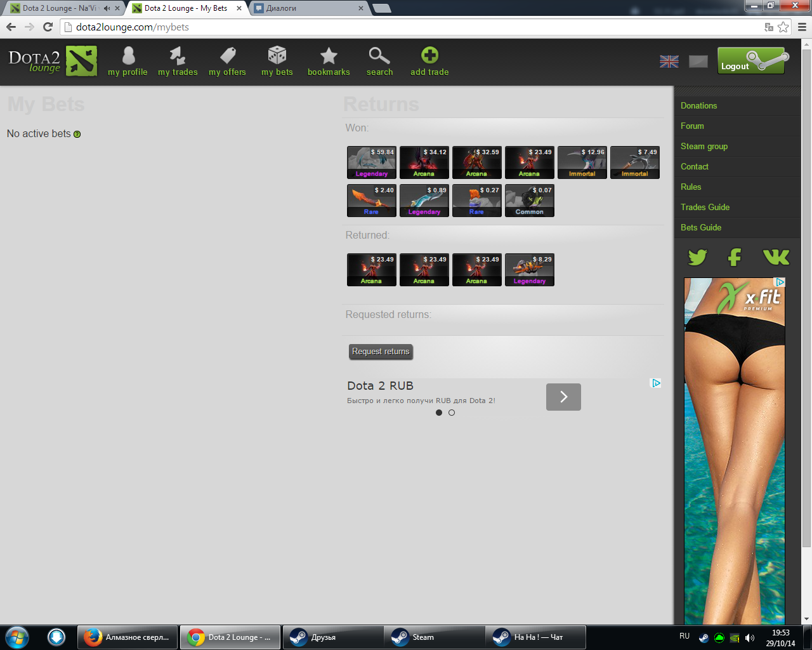Click the Steam Logout button

(753, 61)
